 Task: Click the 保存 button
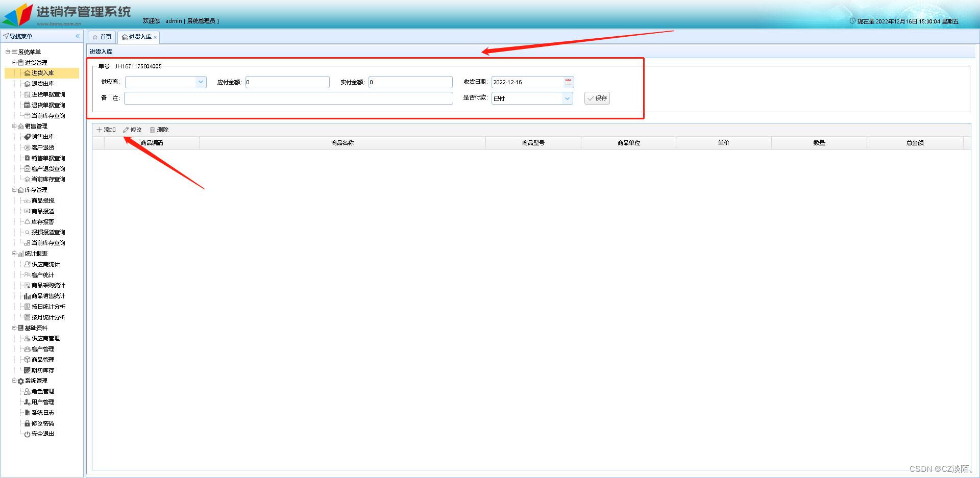click(597, 98)
